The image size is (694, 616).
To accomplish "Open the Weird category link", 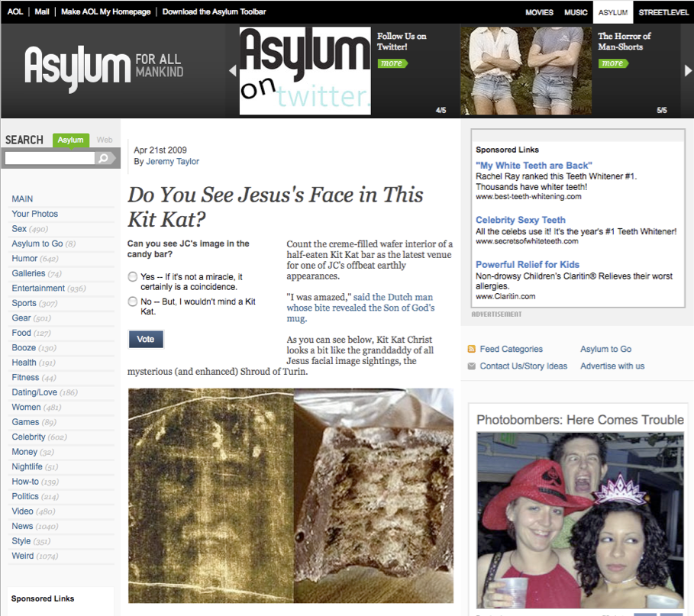I will click(23, 556).
